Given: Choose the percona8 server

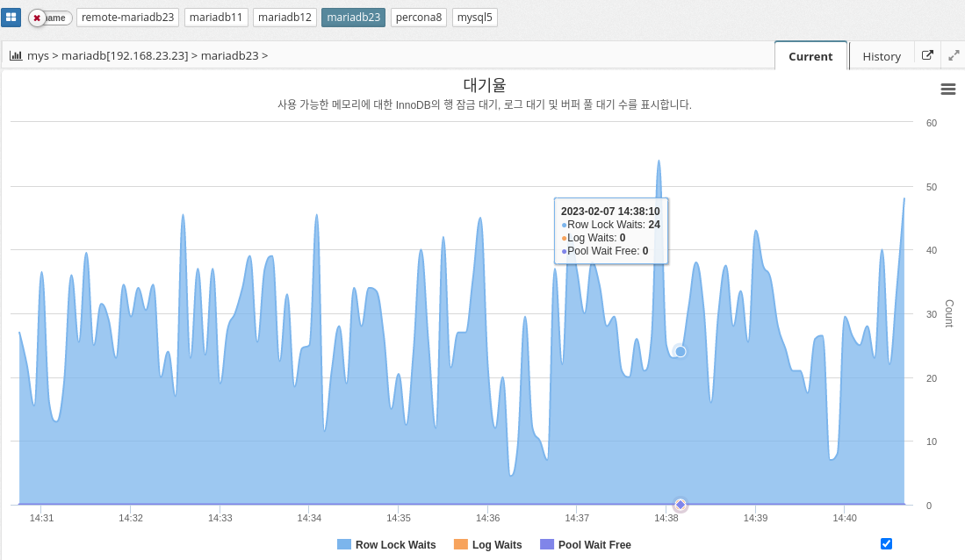Looking at the screenshot, I should (419, 18).
